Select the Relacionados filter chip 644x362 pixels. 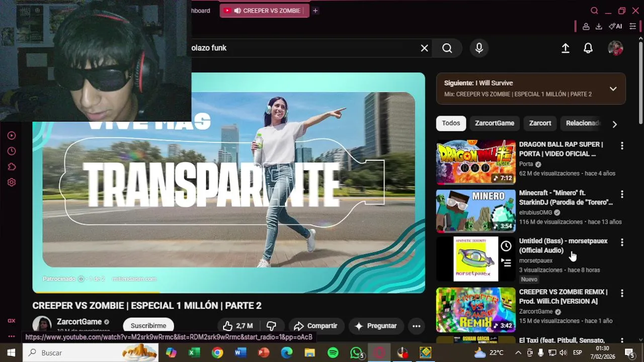click(x=583, y=123)
